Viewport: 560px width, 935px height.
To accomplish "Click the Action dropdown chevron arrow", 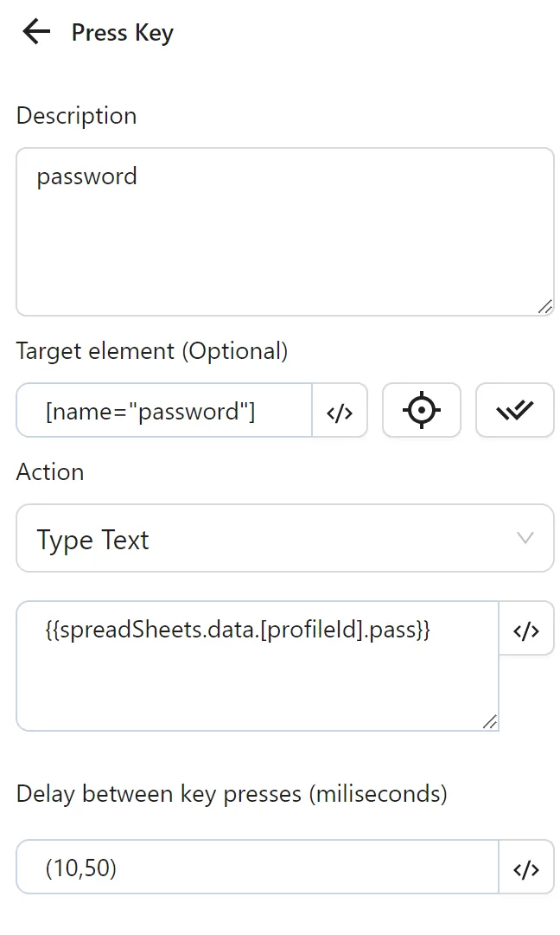I will [x=525, y=538].
